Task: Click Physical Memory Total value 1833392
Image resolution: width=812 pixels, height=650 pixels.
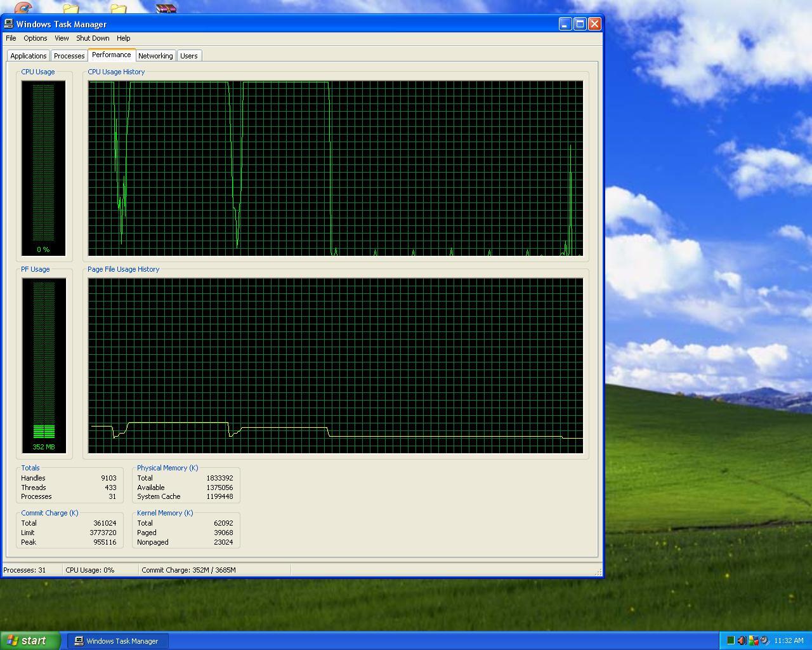Action: coord(219,478)
